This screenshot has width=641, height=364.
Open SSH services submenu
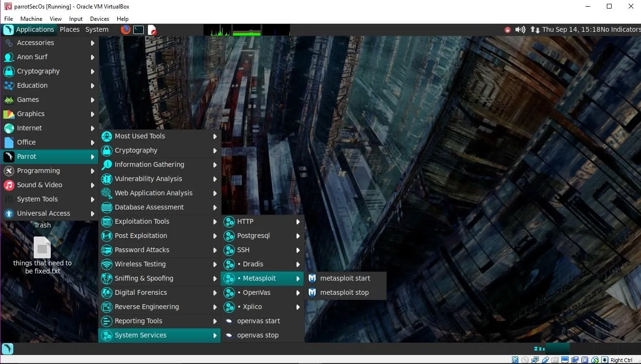(x=262, y=250)
